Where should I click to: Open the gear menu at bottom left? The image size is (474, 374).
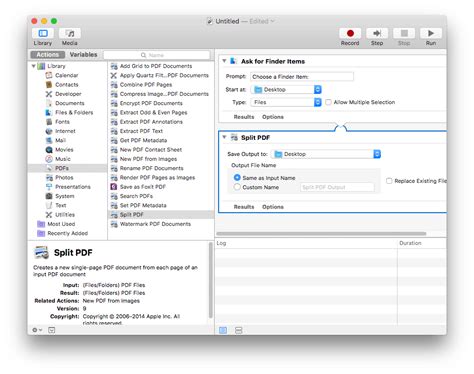37,330
